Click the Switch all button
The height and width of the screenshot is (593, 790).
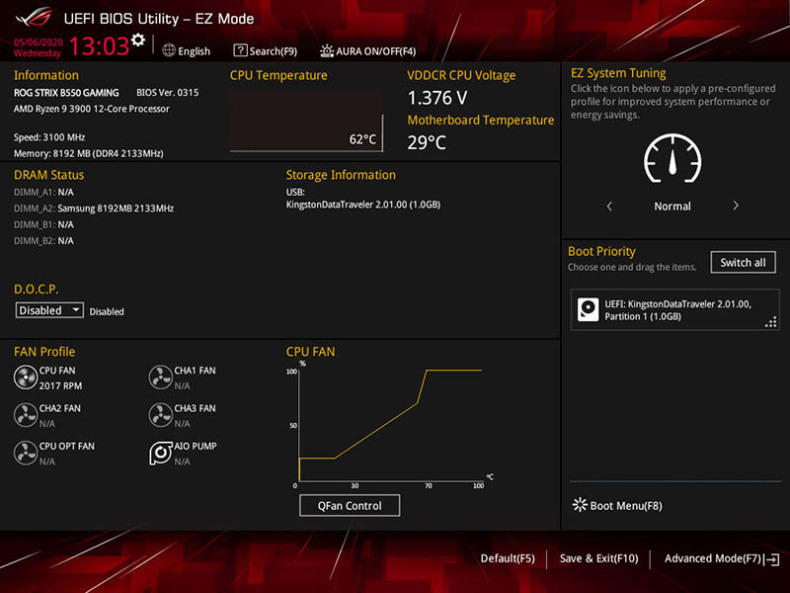(743, 262)
